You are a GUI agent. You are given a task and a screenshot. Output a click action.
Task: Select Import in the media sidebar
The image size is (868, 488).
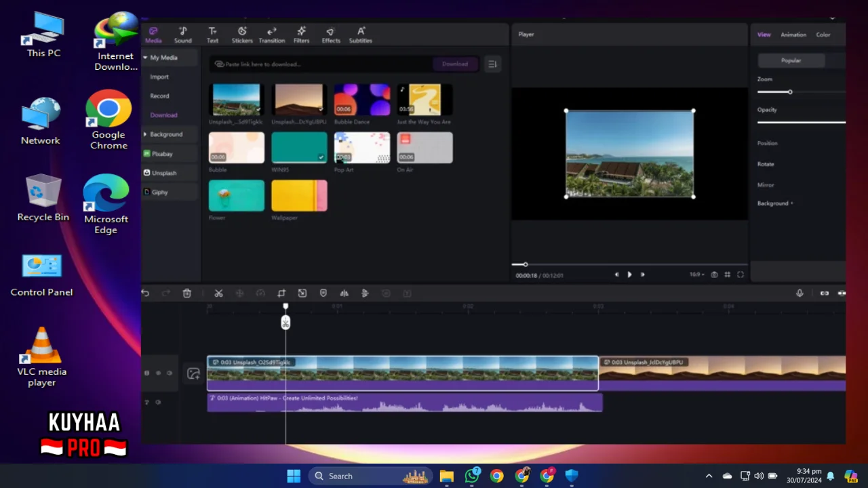(159, 77)
